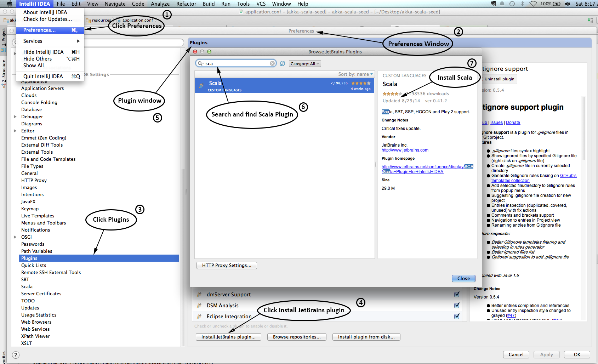
Task: Click the Evernote elephant menu bar icon
Action: 494,4
